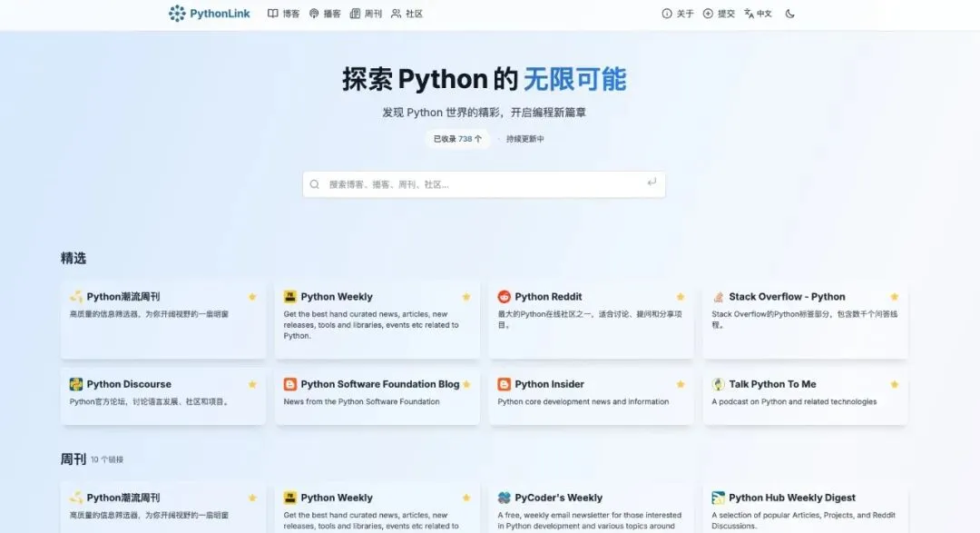Open the Python Hub Weekly Digest card title
980x533 pixels.
792,498
